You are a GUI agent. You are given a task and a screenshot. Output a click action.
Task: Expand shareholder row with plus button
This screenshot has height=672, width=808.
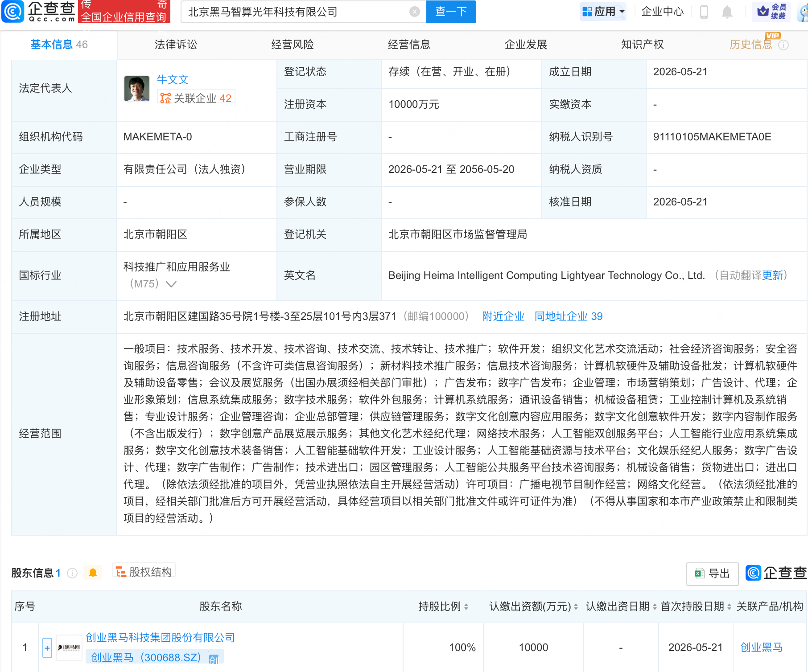[x=47, y=648]
